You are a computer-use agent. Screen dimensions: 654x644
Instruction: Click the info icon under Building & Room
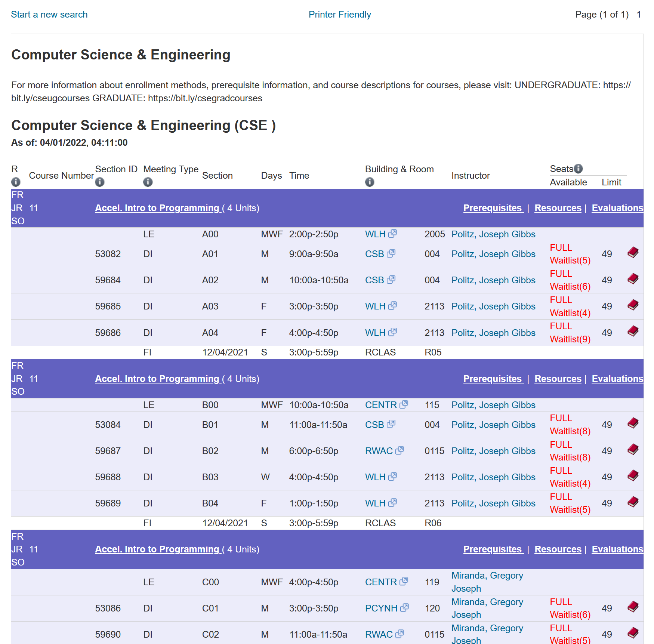coord(370,182)
